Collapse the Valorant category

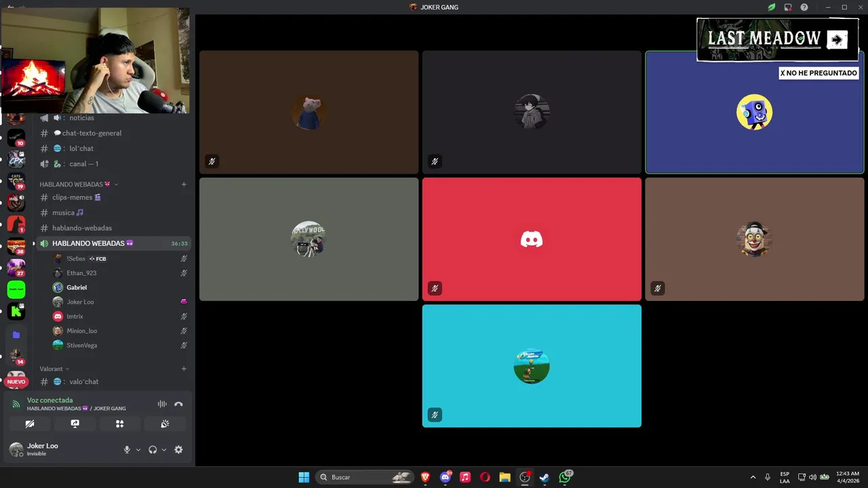(54, 369)
